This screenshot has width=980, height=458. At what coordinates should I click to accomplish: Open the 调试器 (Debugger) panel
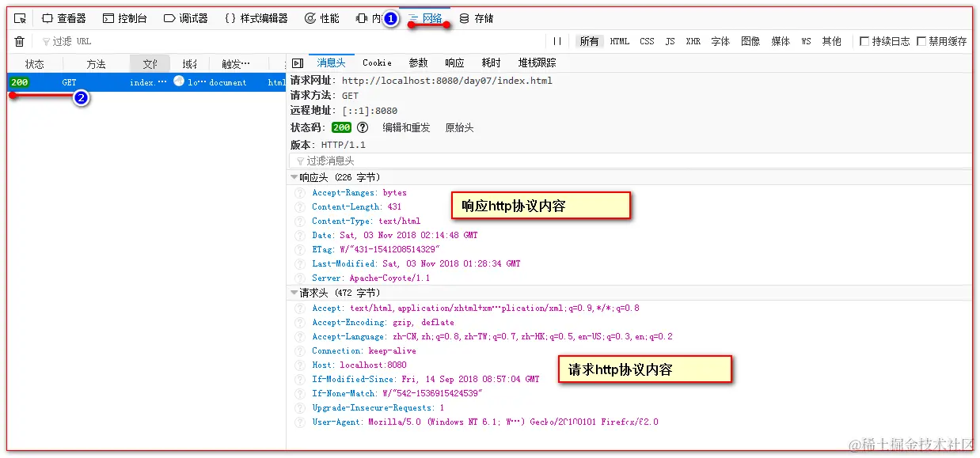pyautogui.click(x=184, y=17)
